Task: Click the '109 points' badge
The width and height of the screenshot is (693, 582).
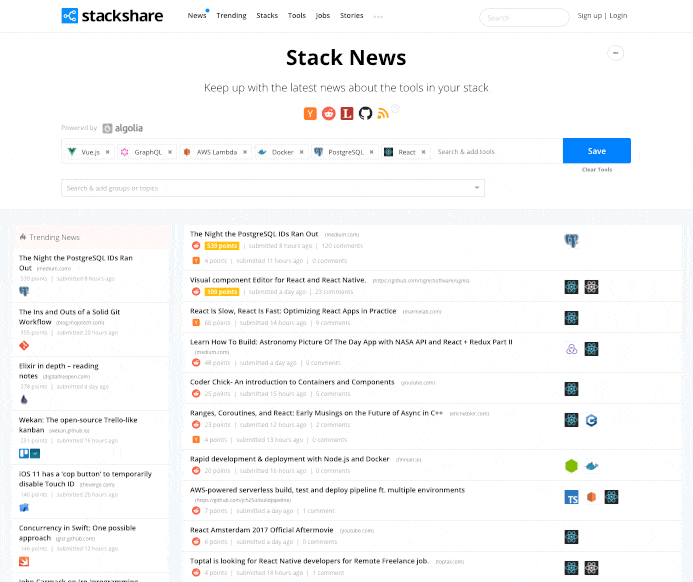Action: [x=222, y=292]
